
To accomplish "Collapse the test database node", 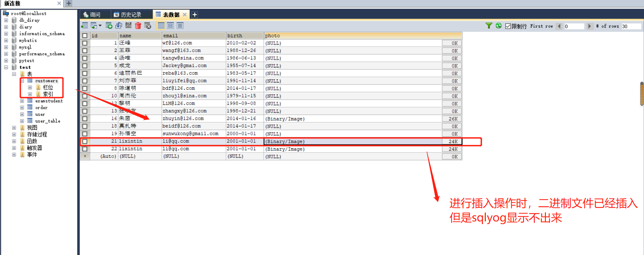I will [6, 67].
